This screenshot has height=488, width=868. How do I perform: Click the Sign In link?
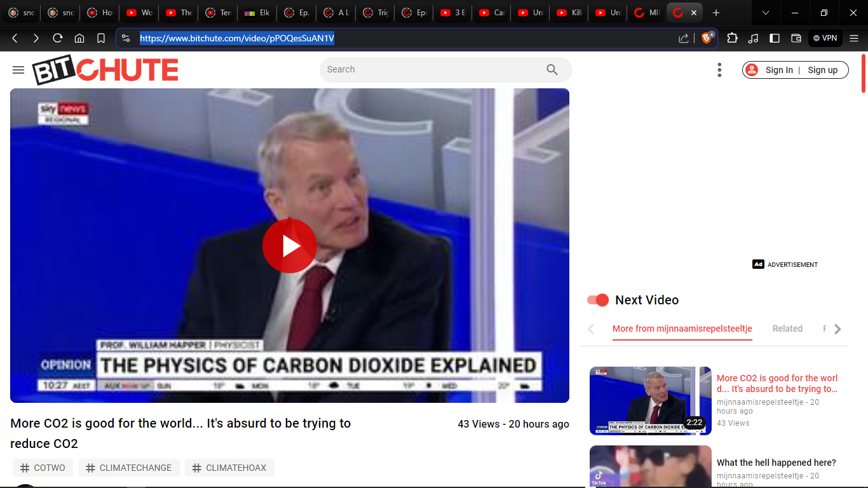pyautogui.click(x=779, y=70)
